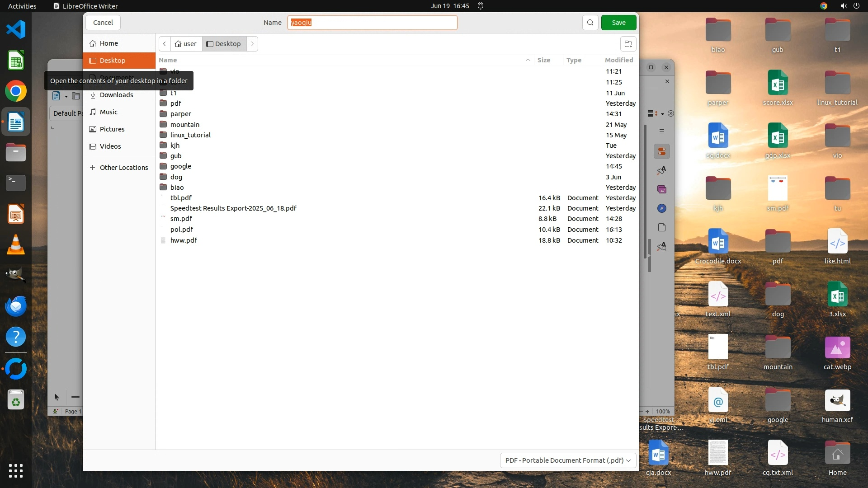Open the sidebar Page deck icon
Image resolution: width=868 pixels, height=488 pixels.
pos(662,227)
